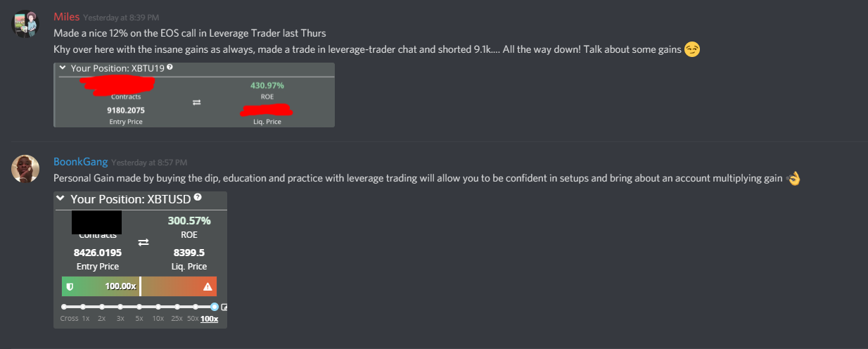Image resolution: width=868 pixels, height=349 pixels.
Task: Click Miles' profile avatar
Action: coord(25,25)
